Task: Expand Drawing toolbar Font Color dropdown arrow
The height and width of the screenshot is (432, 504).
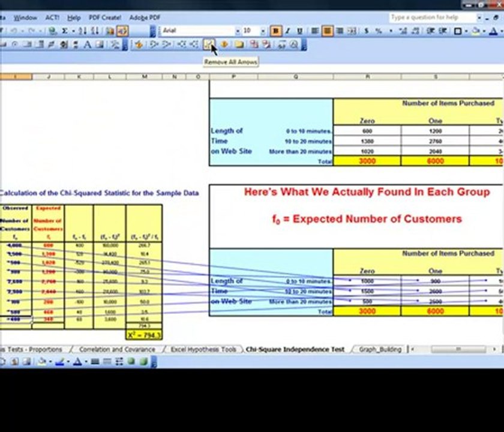Action: [86, 362]
